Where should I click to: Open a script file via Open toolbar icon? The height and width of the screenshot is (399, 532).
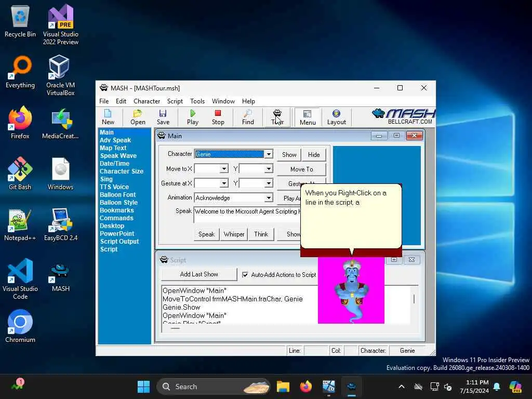click(x=138, y=117)
